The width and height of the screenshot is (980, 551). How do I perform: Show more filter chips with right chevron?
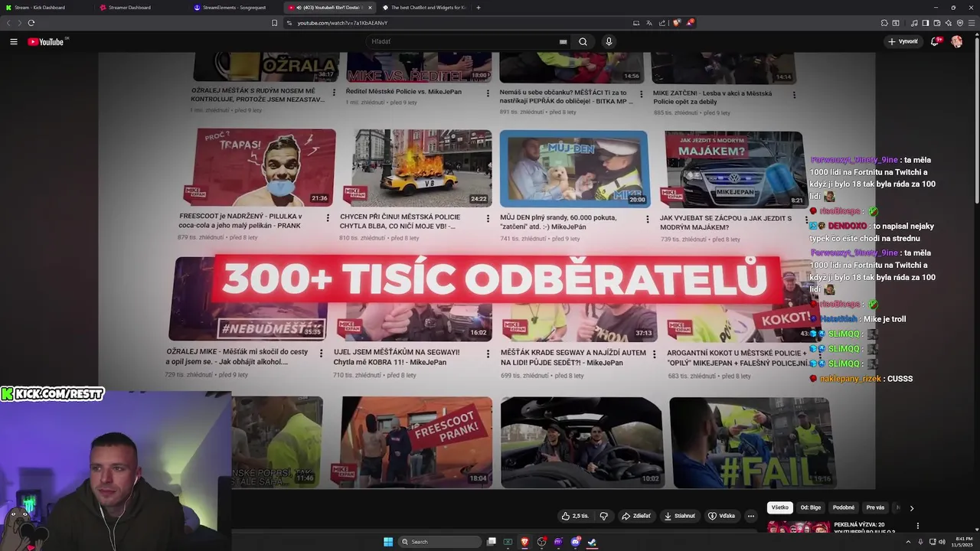tap(911, 507)
